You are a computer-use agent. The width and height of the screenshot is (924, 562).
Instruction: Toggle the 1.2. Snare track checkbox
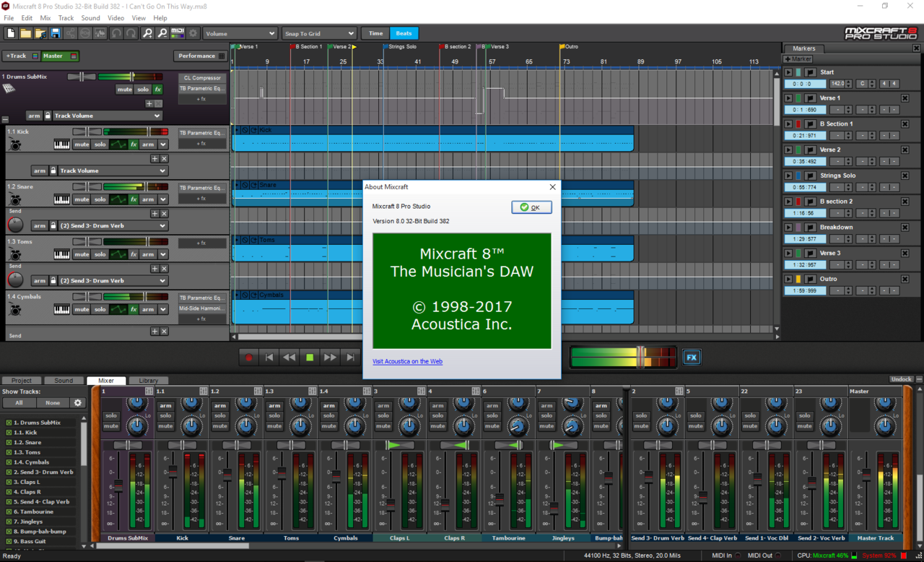[x=9, y=443]
